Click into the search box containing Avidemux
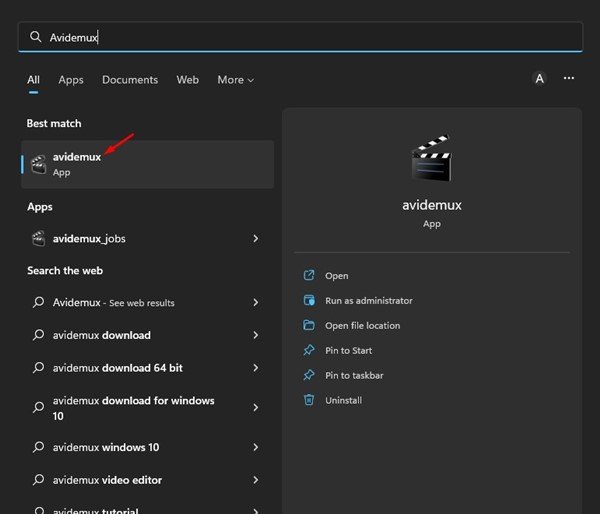This screenshot has height=514, width=600. click(x=300, y=37)
